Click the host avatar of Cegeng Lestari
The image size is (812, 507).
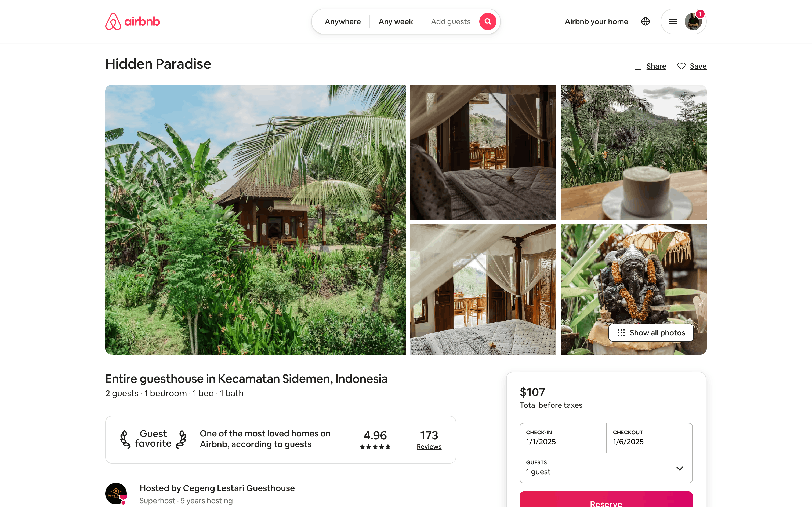[116, 493]
